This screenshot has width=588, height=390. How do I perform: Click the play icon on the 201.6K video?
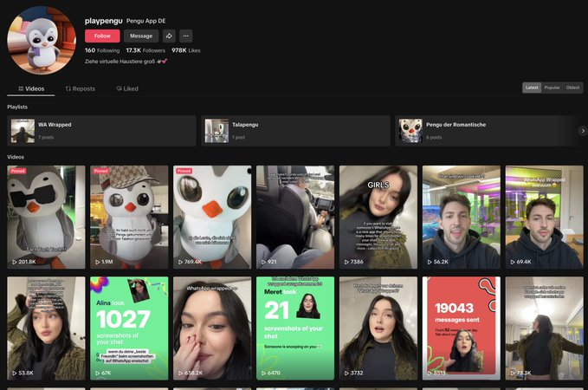click(x=14, y=262)
